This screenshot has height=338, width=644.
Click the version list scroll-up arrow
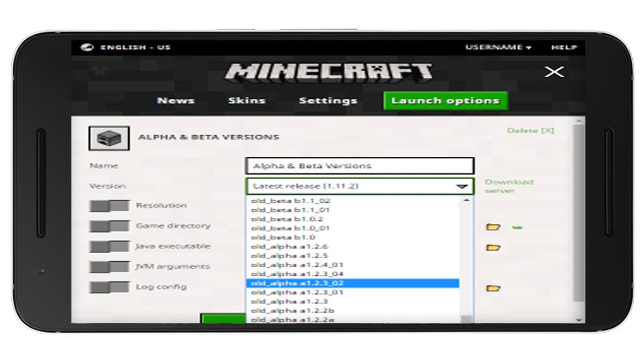click(x=466, y=200)
